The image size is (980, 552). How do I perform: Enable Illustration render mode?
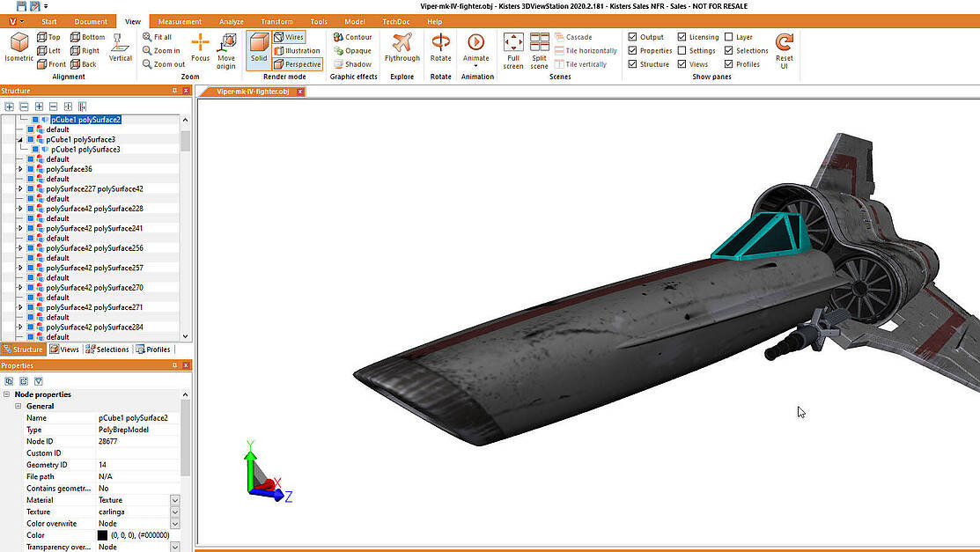tap(298, 51)
